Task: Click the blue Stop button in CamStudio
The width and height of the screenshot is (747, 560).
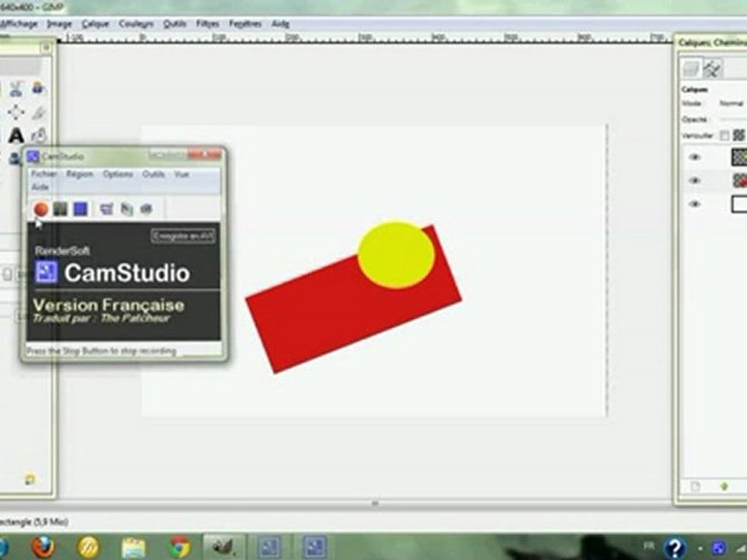Action: [80, 209]
